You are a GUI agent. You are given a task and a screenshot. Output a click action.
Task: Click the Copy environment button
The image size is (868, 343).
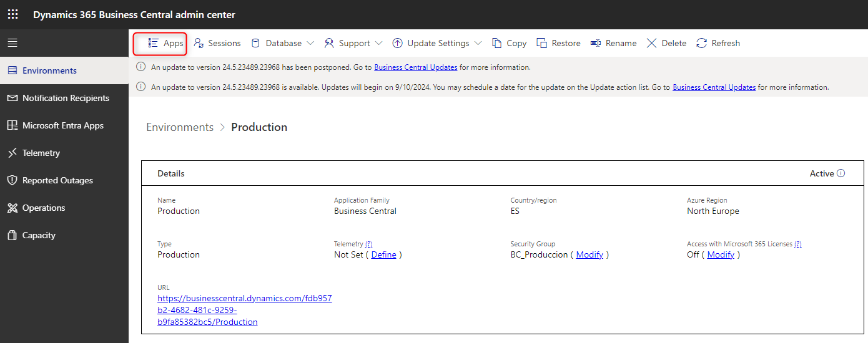(509, 43)
